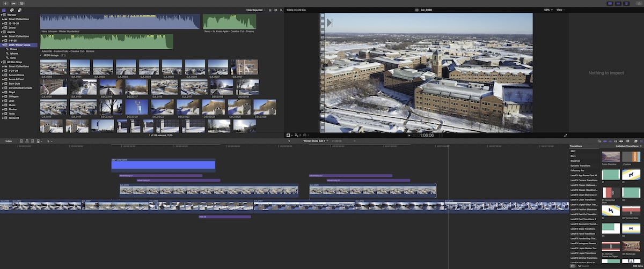Open the retime speed options in viewer
Viewport: 644px width, 269px height.
pyautogui.click(x=306, y=135)
